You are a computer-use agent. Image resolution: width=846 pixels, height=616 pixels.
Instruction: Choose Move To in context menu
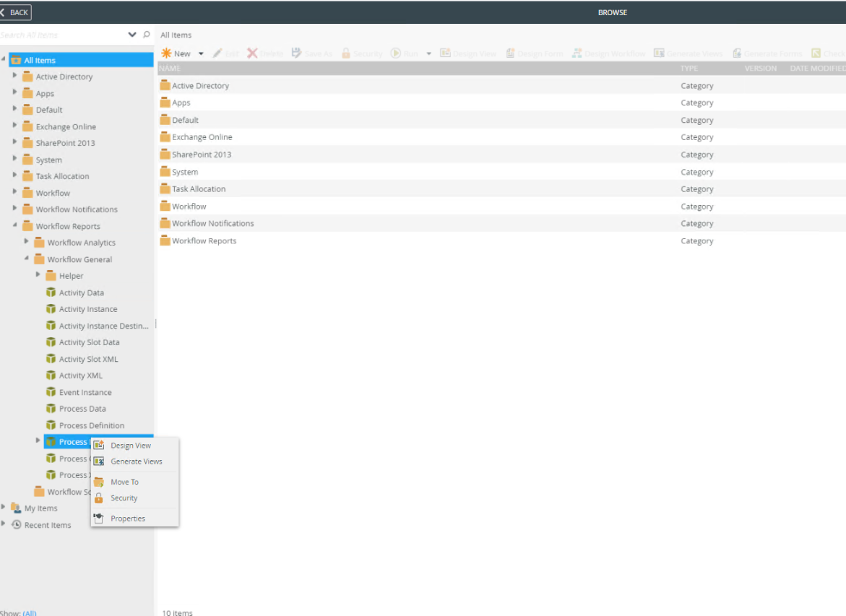tap(135, 482)
